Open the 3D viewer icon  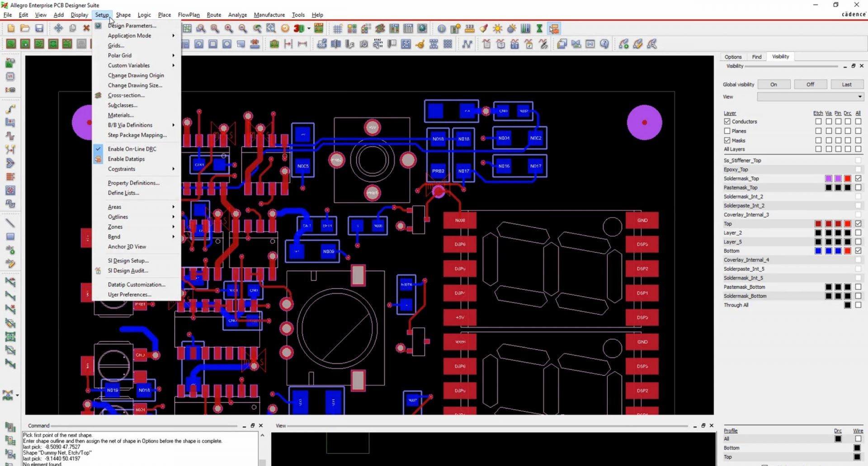[x=299, y=28]
